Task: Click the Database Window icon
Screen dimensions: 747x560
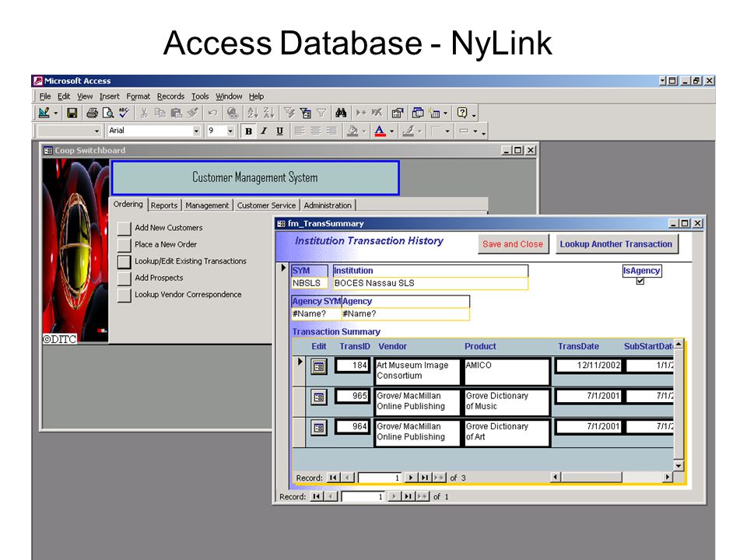Action: click(418, 113)
